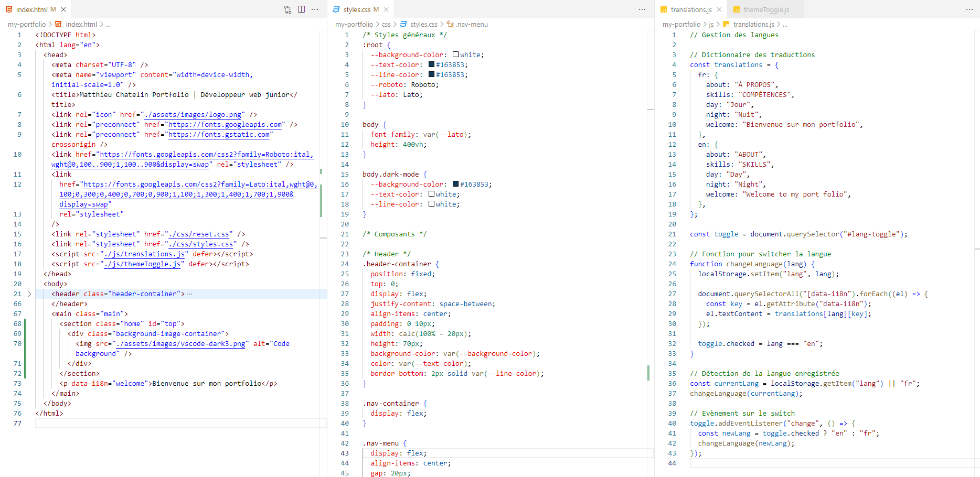Image resolution: width=980 pixels, height=477 pixels.
Task: Click white swatch beside --background-color in :root
Action: pyautogui.click(x=455, y=55)
